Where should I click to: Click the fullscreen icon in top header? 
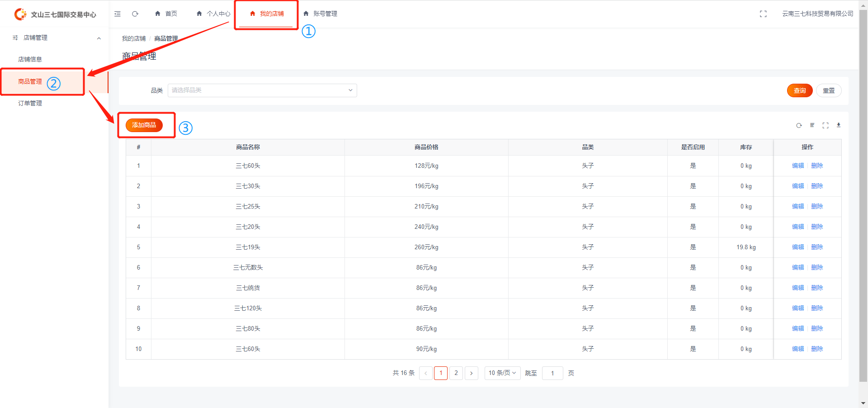(x=763, y=14)
